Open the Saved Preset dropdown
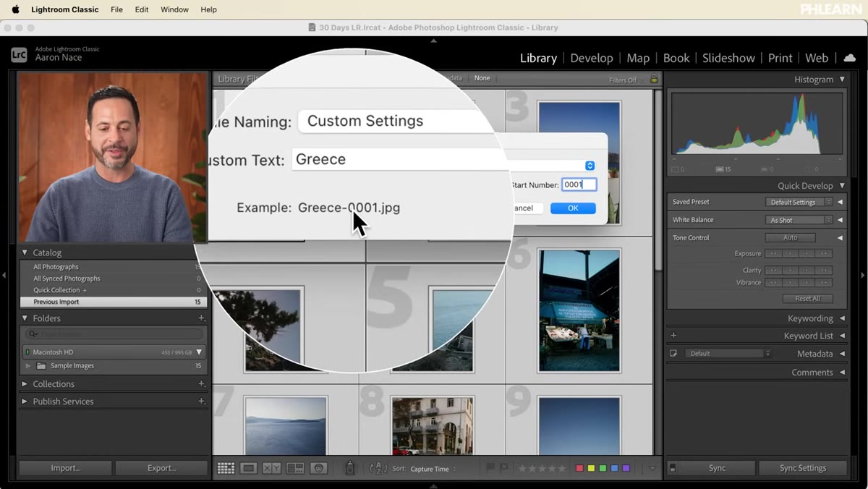Screen dimensions: 868x489 (799, 202)
